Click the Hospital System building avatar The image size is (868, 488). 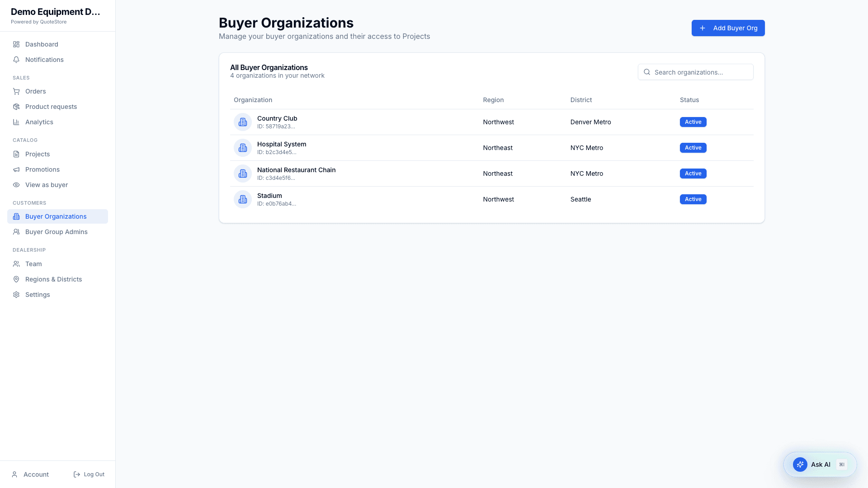[x=243, y=148]
